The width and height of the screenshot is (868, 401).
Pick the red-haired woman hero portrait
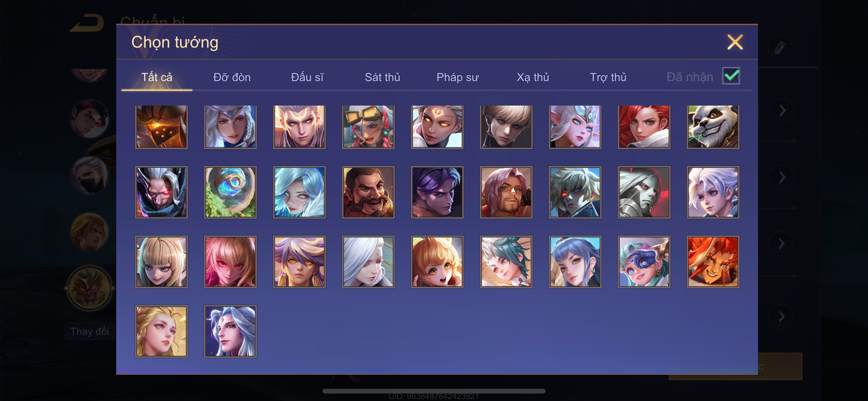[644, 126]
